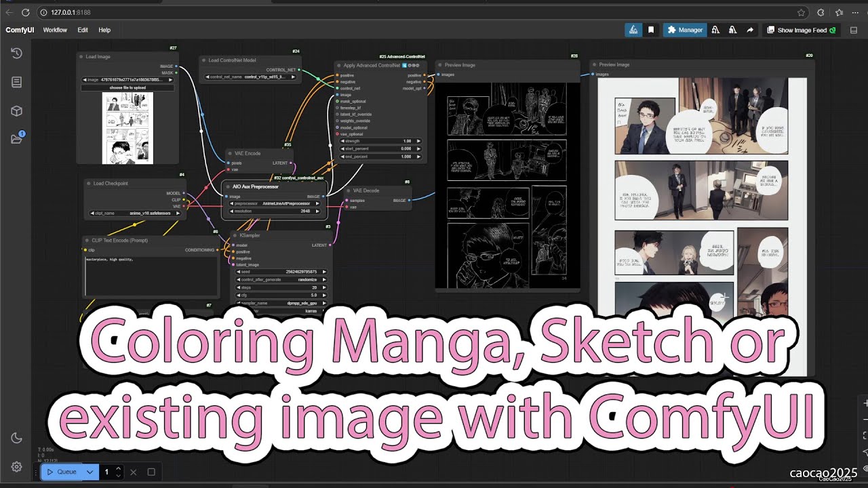868x488 pixels.
Task: Increase the queue batch count
Action: tap(118, 468)
